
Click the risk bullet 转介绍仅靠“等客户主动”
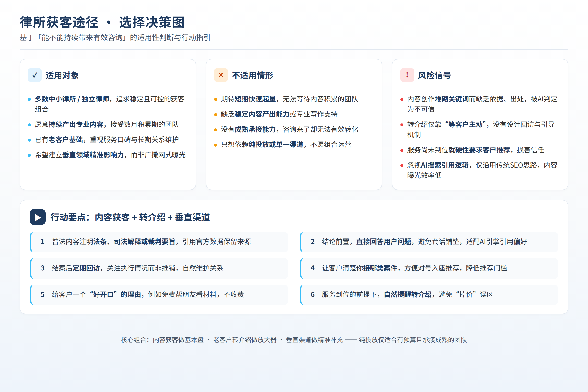click(480, 130)
